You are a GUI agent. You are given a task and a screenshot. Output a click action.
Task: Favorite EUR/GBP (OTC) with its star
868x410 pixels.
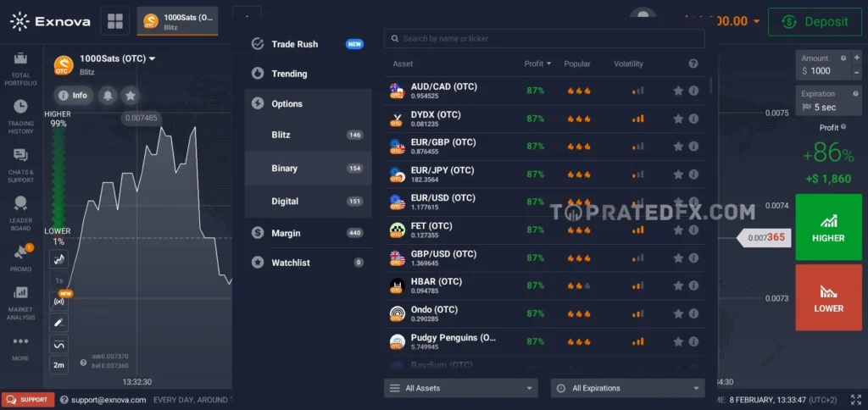click(x=678, y=146)
